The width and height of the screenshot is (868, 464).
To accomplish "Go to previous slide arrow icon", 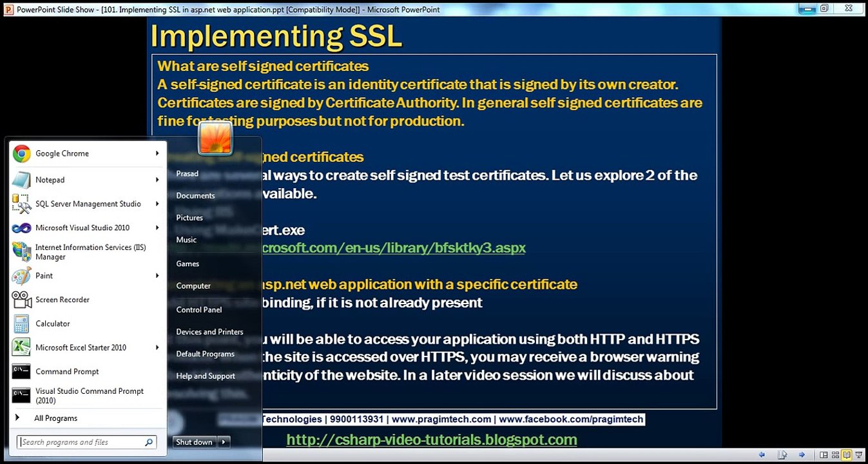I will (762, 455).
